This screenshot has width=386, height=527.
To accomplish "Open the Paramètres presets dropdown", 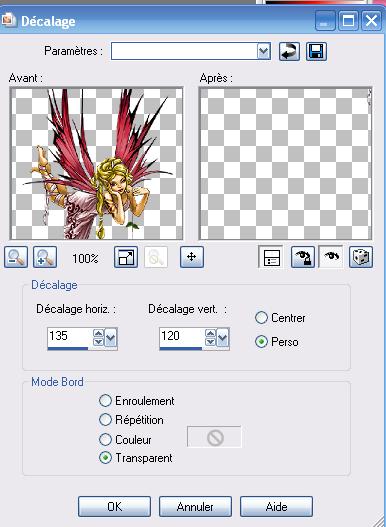I will (264, 51).
